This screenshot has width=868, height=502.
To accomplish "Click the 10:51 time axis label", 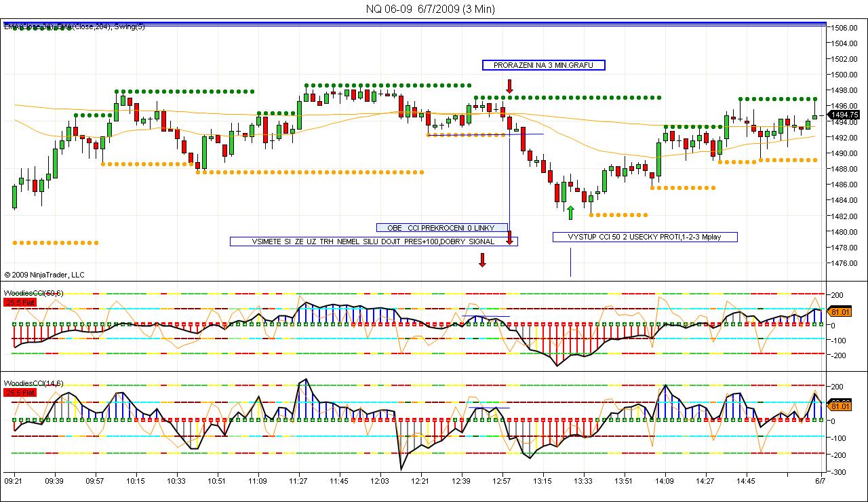I will point(217,481).
